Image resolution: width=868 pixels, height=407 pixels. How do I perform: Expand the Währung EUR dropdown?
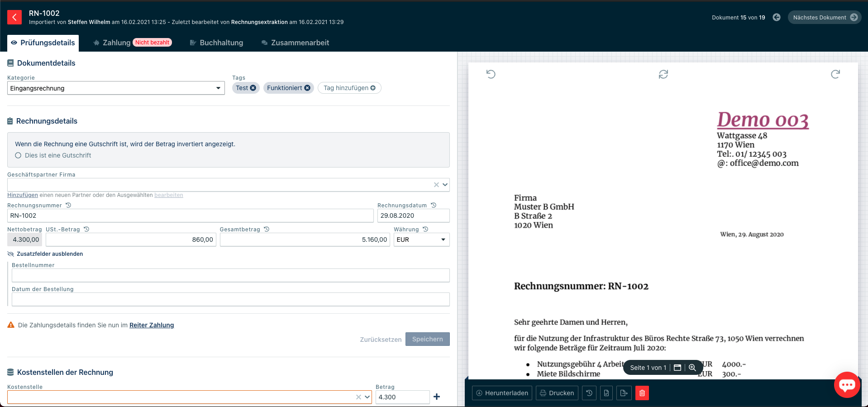click(421, 239)
